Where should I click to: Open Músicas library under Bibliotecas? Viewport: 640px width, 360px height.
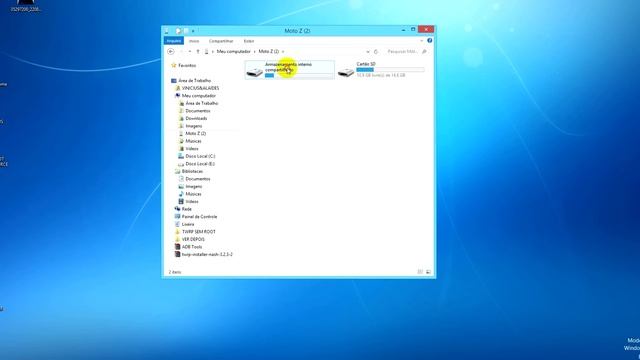(193, 194)
